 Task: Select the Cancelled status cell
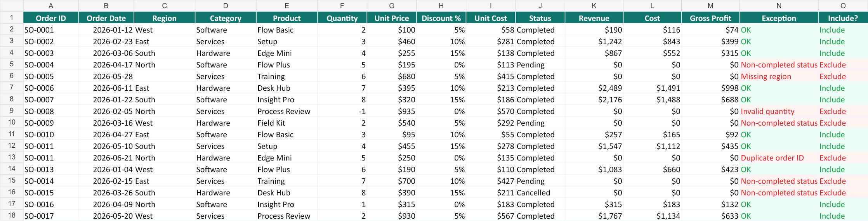(x=540, y=192)
